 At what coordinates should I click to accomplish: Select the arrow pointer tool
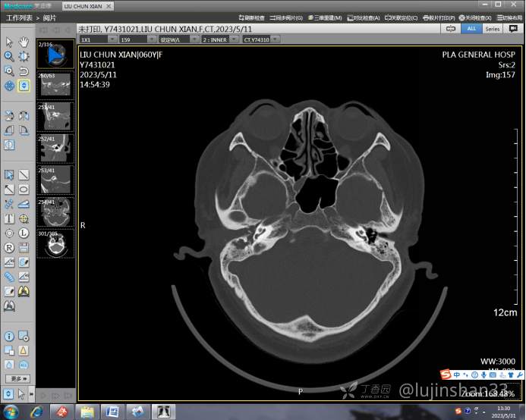(x=9, y=42)
